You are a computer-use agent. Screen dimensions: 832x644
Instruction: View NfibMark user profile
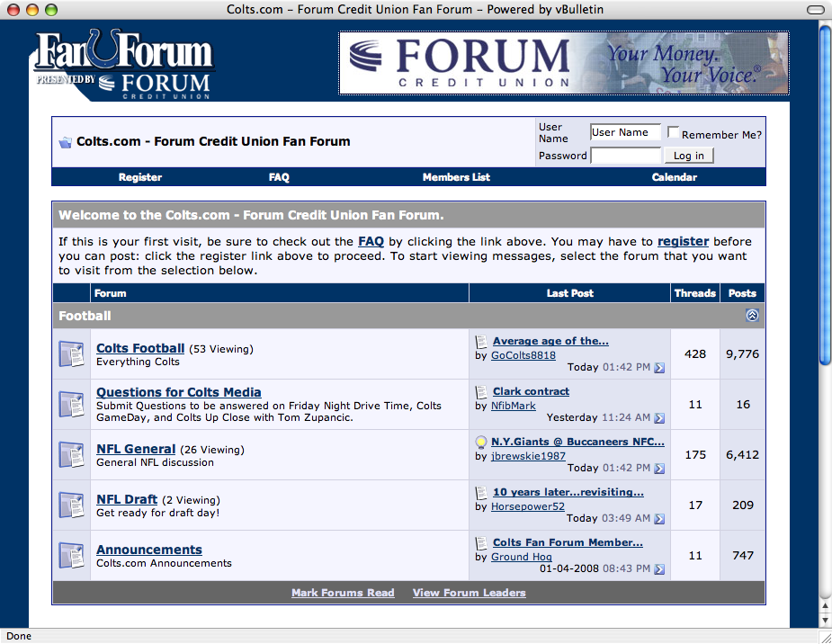[x=513, y=406]
